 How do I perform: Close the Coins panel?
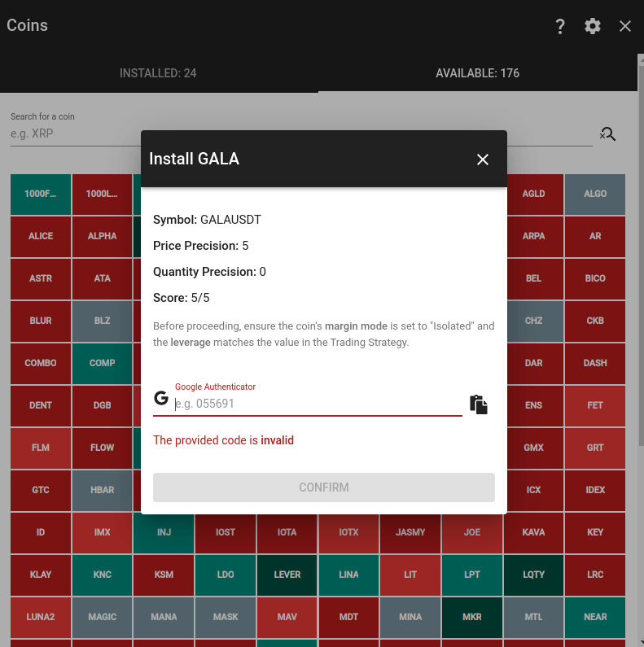pyautogui.click(x=625, y=26)
